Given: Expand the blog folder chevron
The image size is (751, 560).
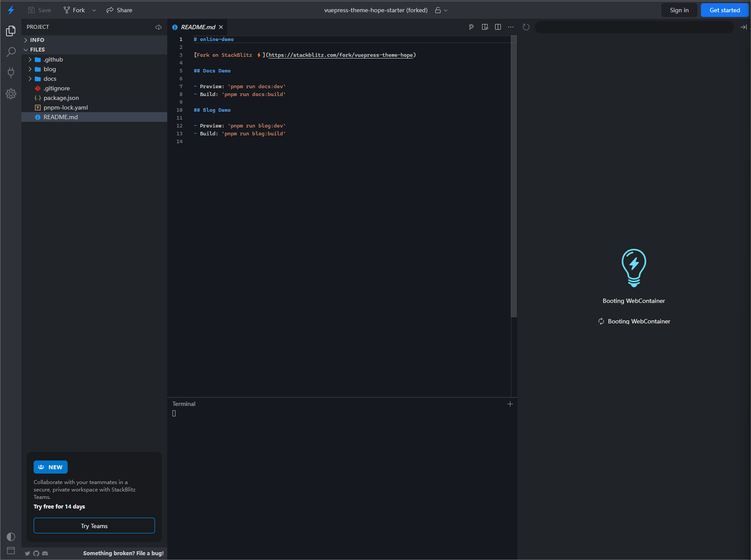Looking at the screenshot, I should 30,69.
